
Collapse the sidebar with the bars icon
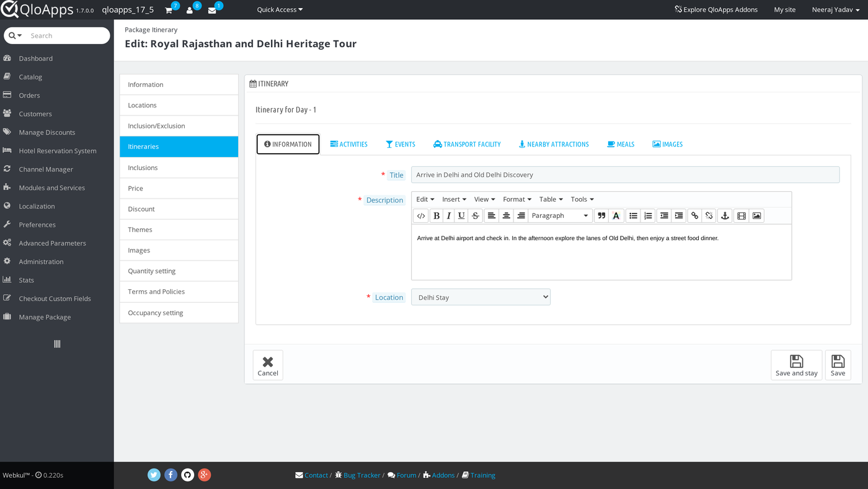pos(57,344)
